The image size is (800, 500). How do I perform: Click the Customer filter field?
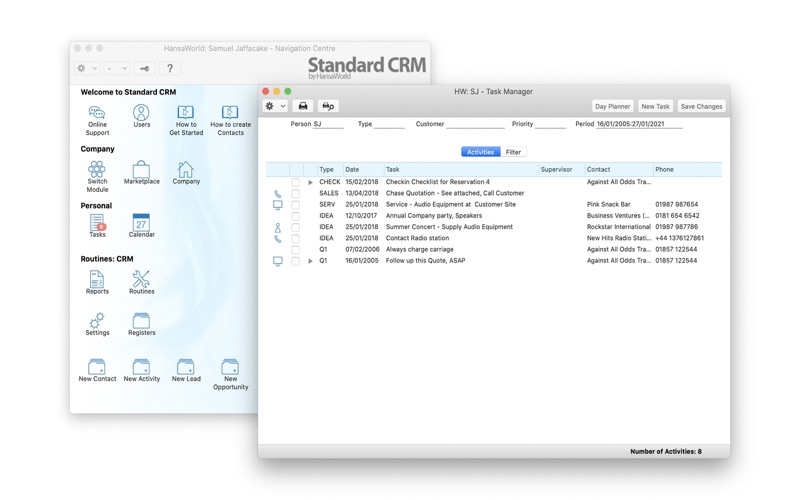(x=475, y=124)
